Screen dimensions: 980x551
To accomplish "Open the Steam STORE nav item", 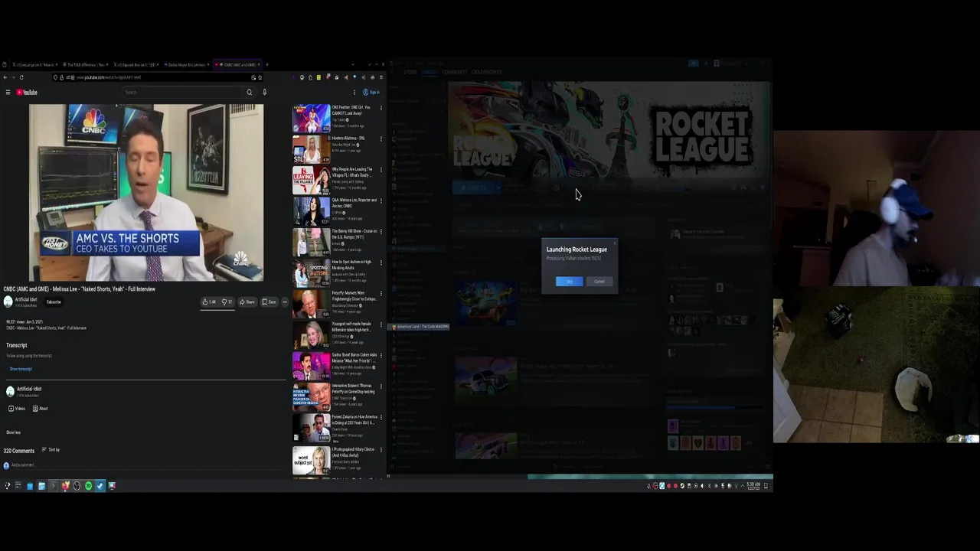I will click(410, 72).
